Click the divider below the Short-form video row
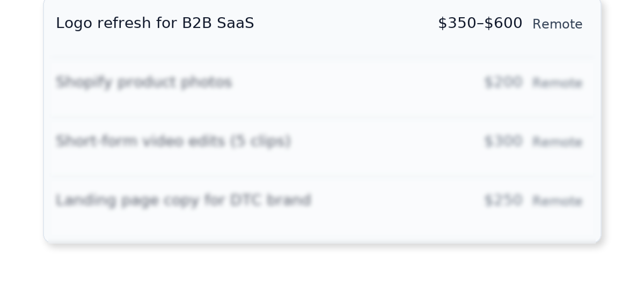The width and height of the screenshot is (644, 307). coord(322,176)
